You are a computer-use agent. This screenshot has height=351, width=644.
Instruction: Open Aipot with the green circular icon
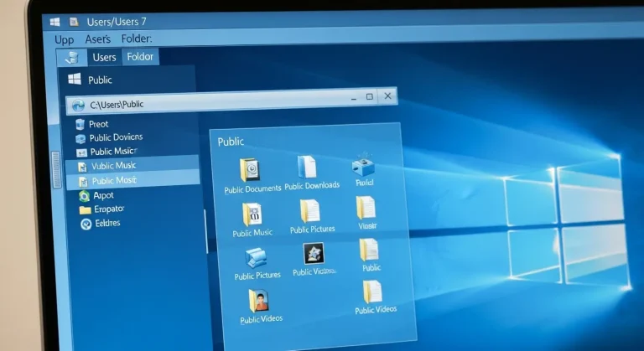point(96,195)
